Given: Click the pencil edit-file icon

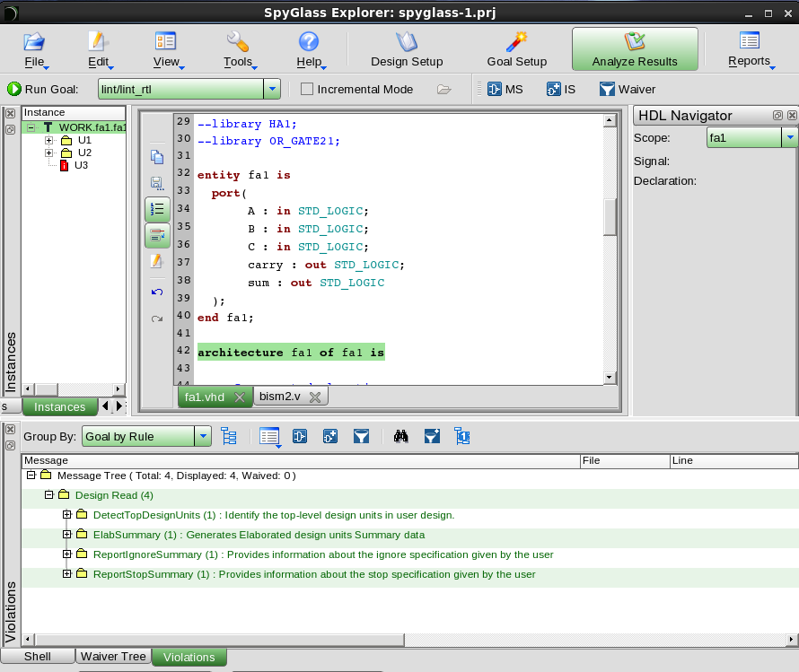Looking at the screenshot, I should click(157, 262).
